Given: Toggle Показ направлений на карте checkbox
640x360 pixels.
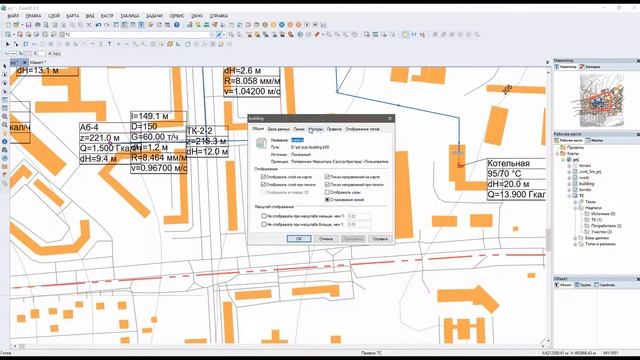Looking at the screenshot, I should click(327, 177).
